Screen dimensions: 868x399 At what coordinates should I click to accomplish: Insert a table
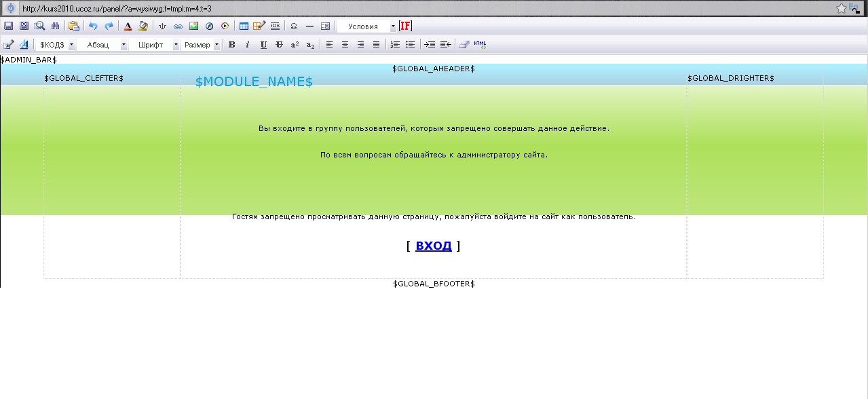tap(244, 26)
